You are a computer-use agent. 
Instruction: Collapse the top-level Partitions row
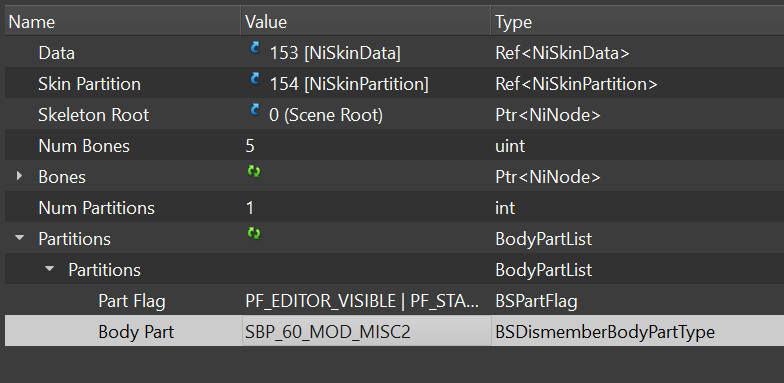pos(20,238)
